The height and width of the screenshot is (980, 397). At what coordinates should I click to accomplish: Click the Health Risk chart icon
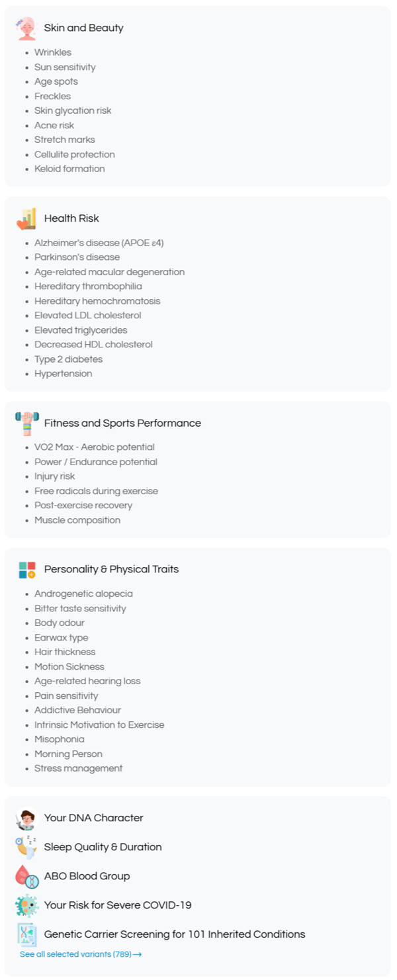pyautogui.click(x=26, y=219)
